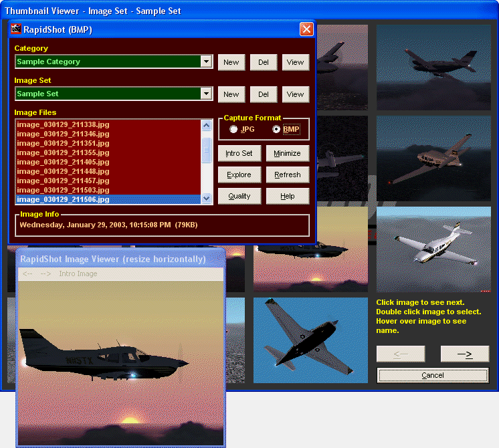Select the BMP capture format
The image size is (499, 448).
pos(276,129)
